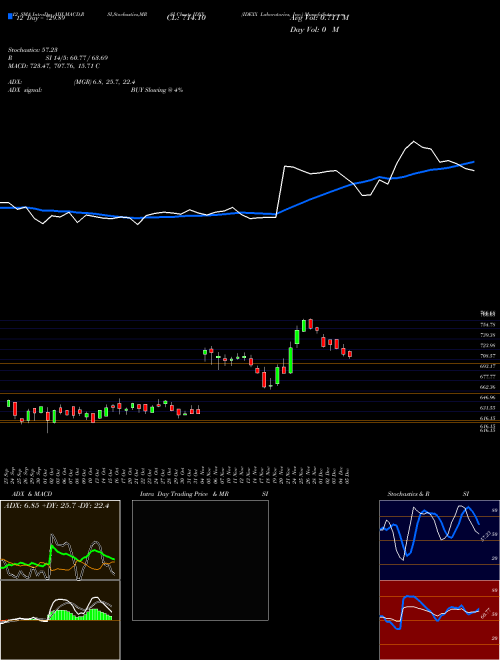This screenshot has height=660, width=500.
Task: Click the '(MGR) 6.8, 25.7, 22.4' ADX values
Action: pos(104,82)
